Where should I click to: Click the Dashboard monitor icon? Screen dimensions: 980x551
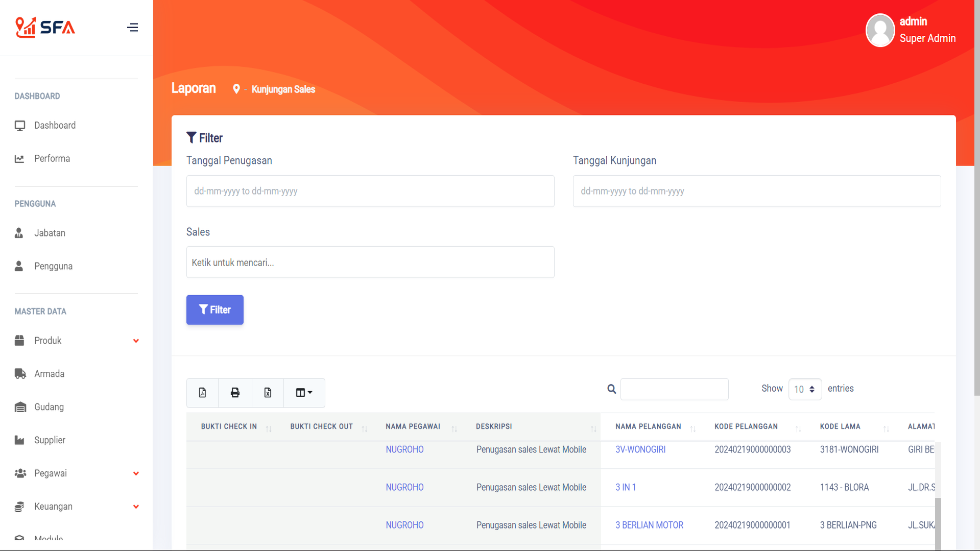(20, 126)
